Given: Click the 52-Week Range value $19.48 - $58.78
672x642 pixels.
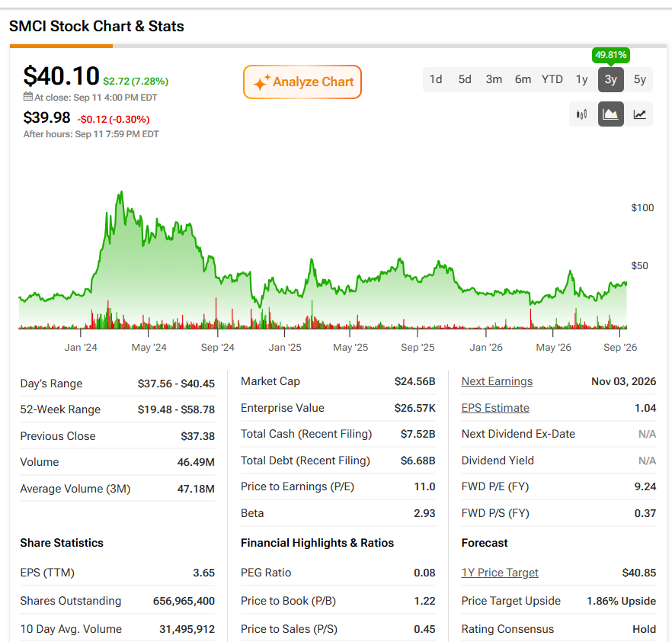Looking at the screenshot, I should coord(176,409).
